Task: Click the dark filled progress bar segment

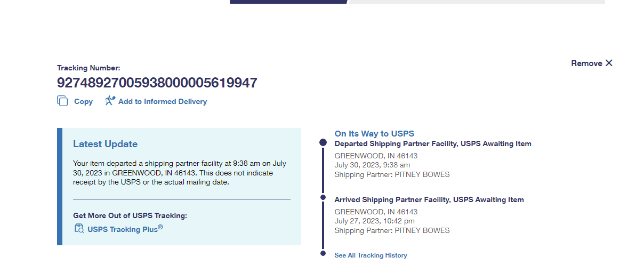Action: pos(288,2)
